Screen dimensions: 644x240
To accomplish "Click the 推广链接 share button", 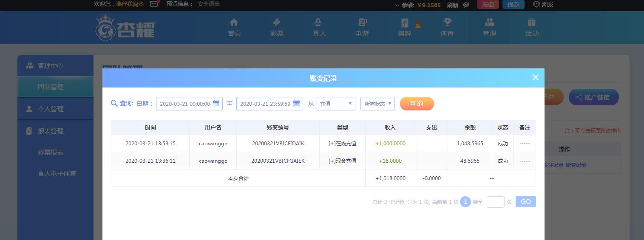I will [593, 97].
